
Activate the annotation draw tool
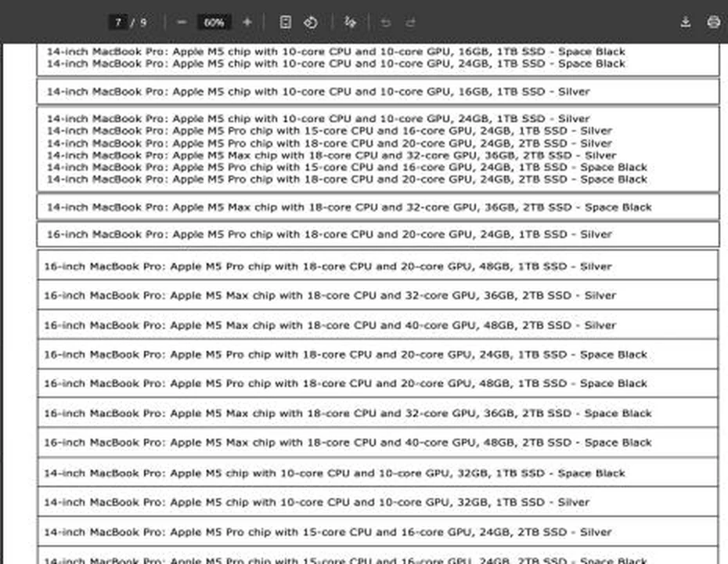[x=350, y=22]
